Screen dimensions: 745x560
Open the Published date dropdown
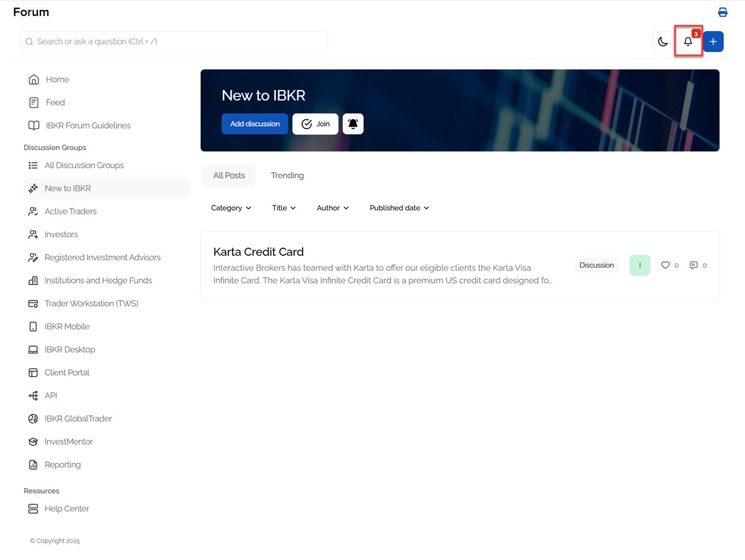coord(399,207)
